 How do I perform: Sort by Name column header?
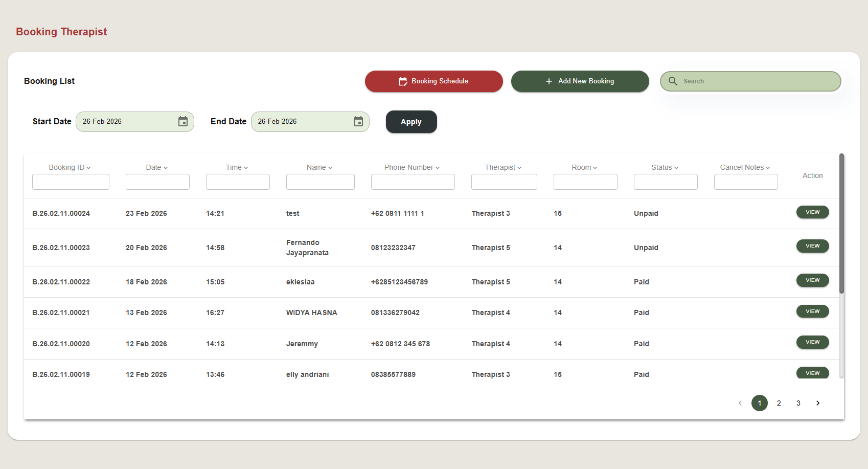pos(319,167)
